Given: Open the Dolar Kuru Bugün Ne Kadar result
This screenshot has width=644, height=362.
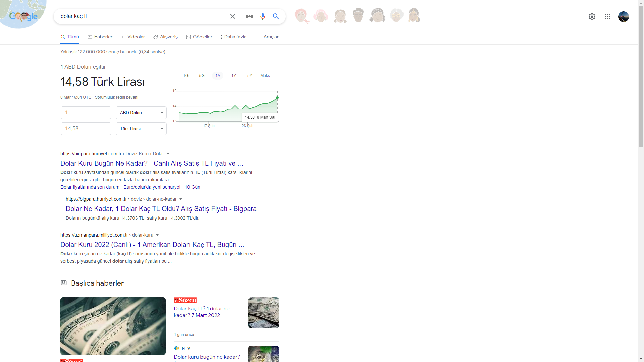Looking at the screenshot, I should click(151, 163).
